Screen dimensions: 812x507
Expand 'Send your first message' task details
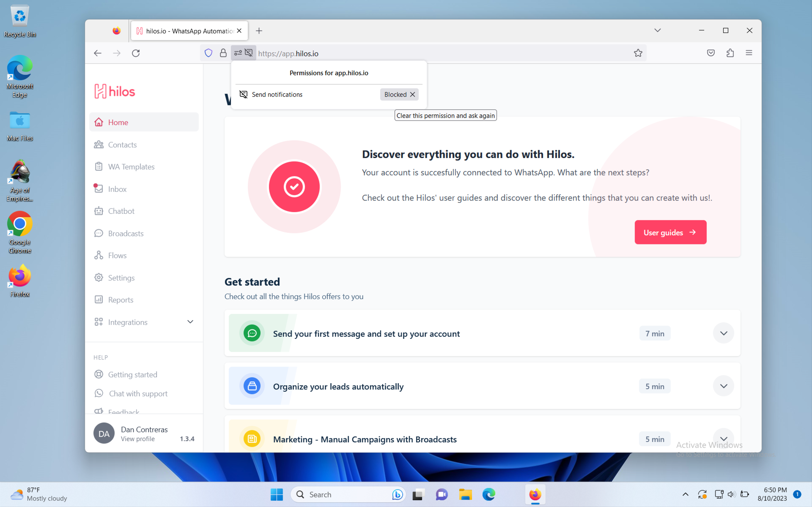723,333
